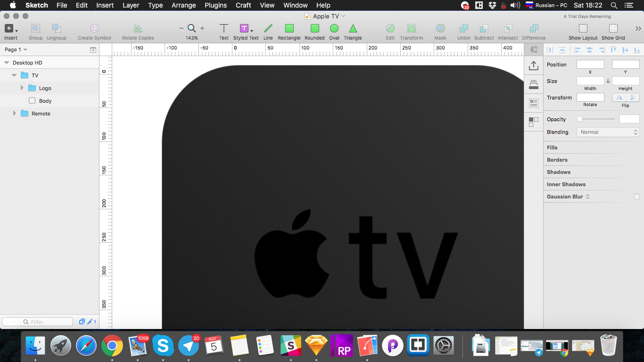Select the Triangle shape tool

353,29
